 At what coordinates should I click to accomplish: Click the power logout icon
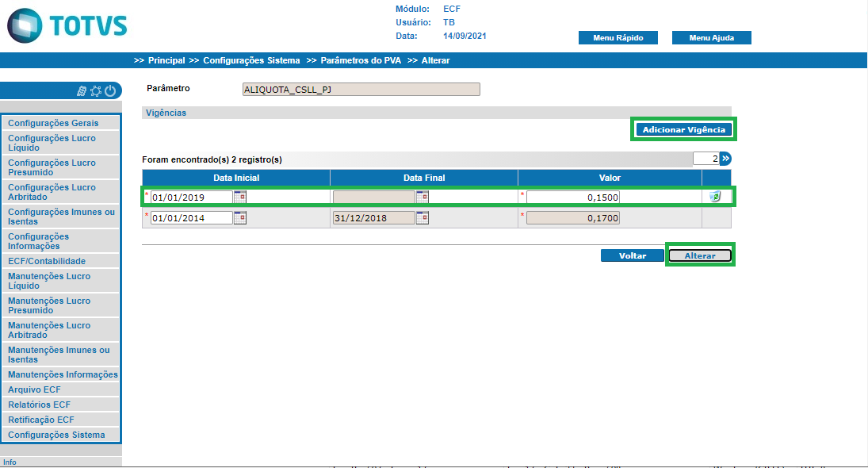[x=110, y=91]
